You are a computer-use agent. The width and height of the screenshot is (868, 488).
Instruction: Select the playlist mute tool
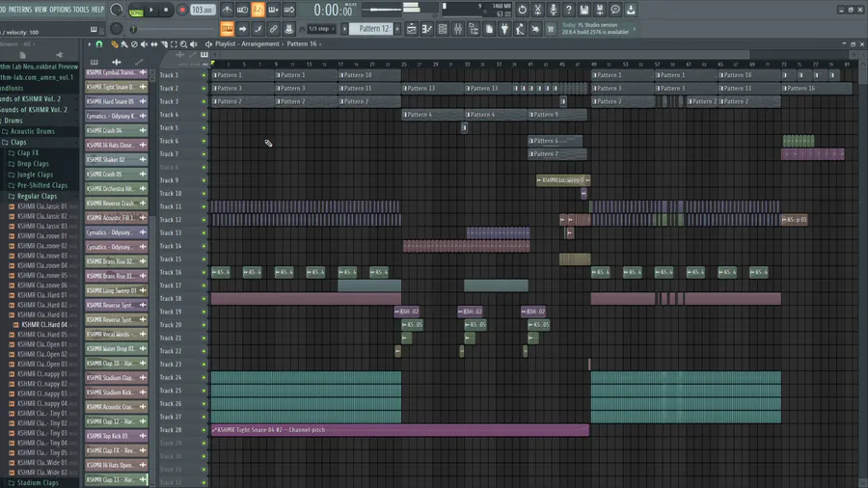pyautogui.click(x=144, y=43)
